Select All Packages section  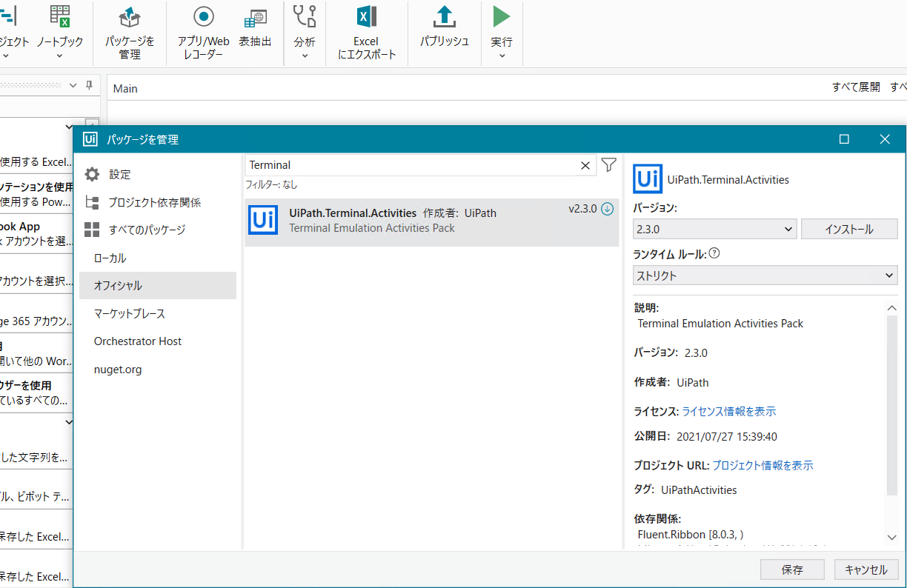click(x=158, y=230)
